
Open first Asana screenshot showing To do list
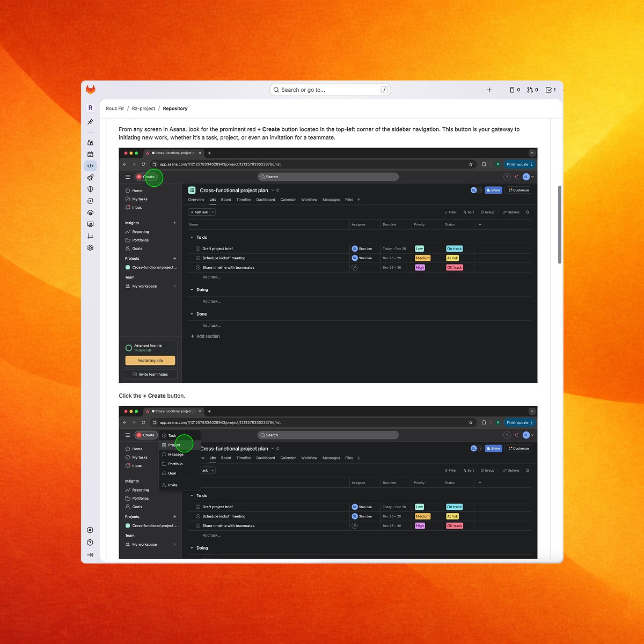click(328, 266)
